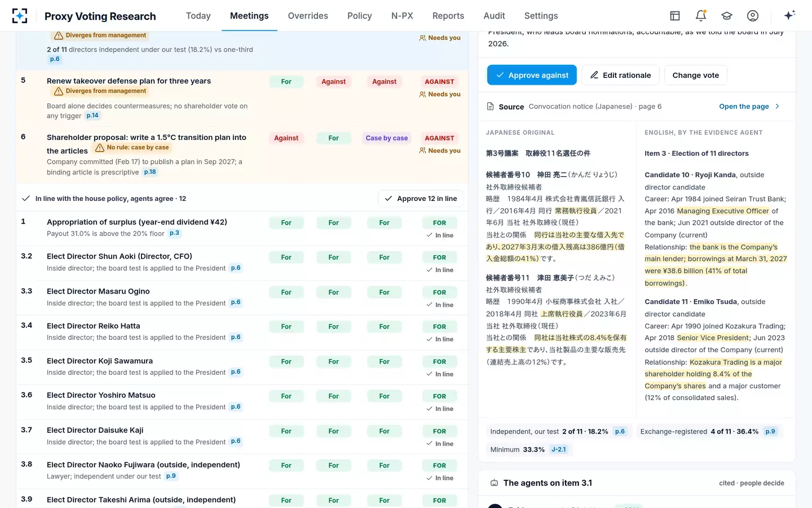This screenshot has width=812, height=508.
Task: Open page p.18 reference on shareholder proposal
Action: (x=150, y=172)
